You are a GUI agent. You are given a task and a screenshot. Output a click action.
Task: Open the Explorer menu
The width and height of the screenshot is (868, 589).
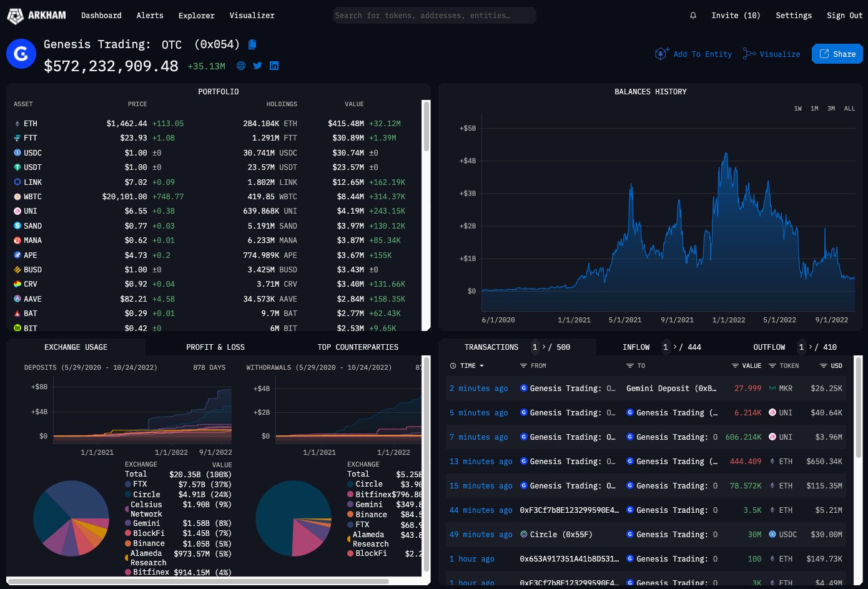tap(196, 16)
